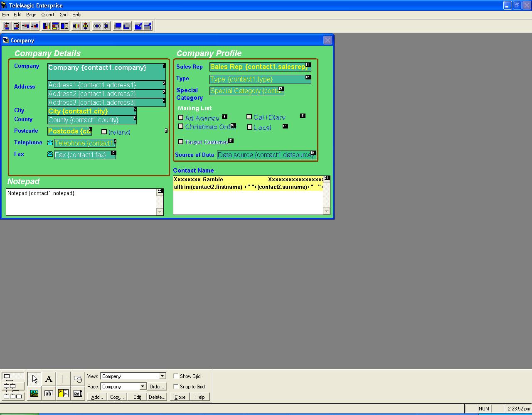Close the Company form window
532x415 pixels.
tap(328, 40)
